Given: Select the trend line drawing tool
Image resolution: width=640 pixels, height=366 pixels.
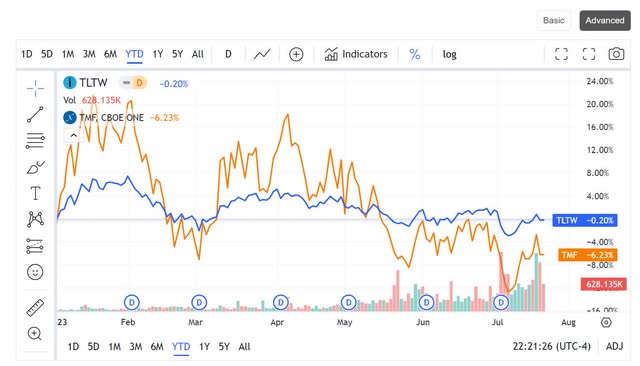Looking at the screenshot, I should [x=35, y=114].
